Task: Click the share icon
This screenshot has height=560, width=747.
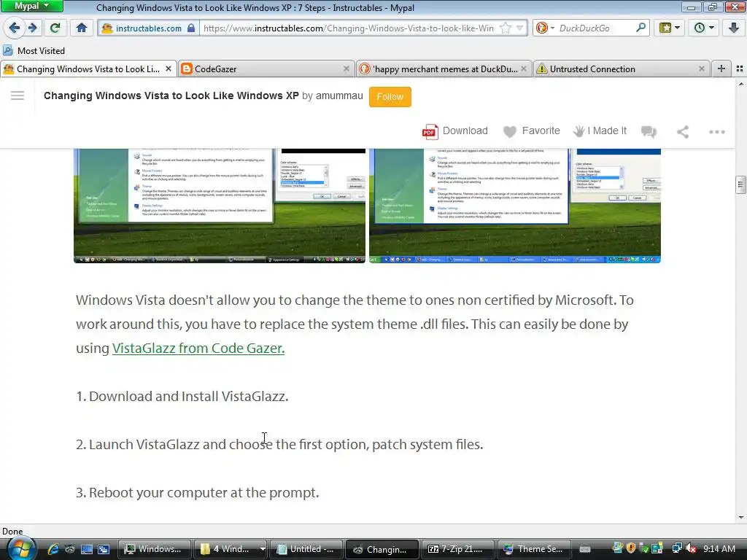Action: tap(683, 132)
